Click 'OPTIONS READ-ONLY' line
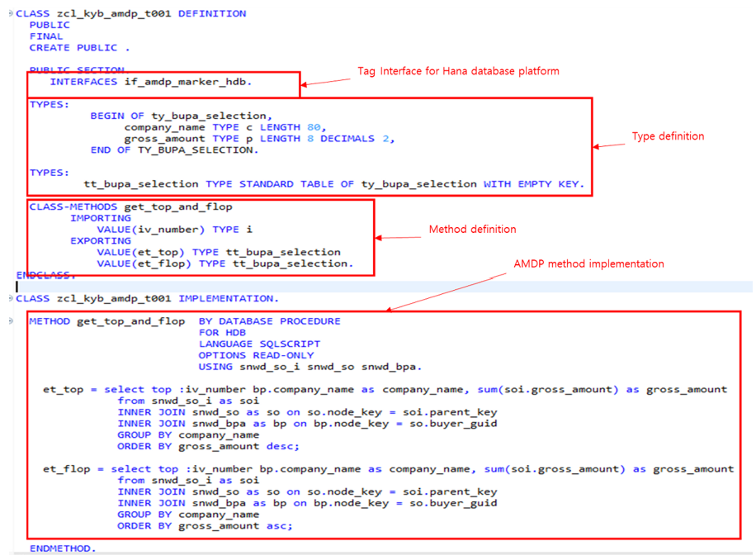This screenshot has width=756, height=555. click(256, 355)
